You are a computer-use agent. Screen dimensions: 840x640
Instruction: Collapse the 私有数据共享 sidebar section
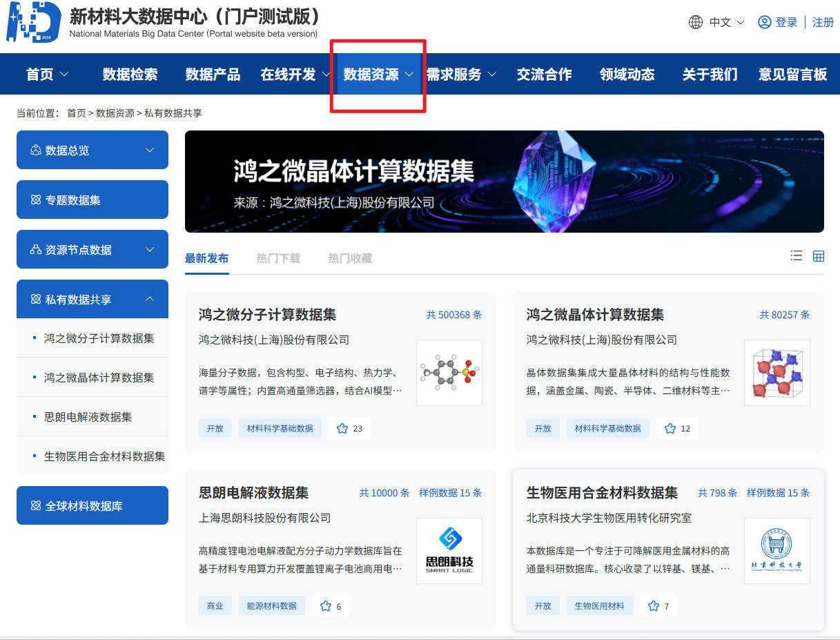[x=150, y=298]
